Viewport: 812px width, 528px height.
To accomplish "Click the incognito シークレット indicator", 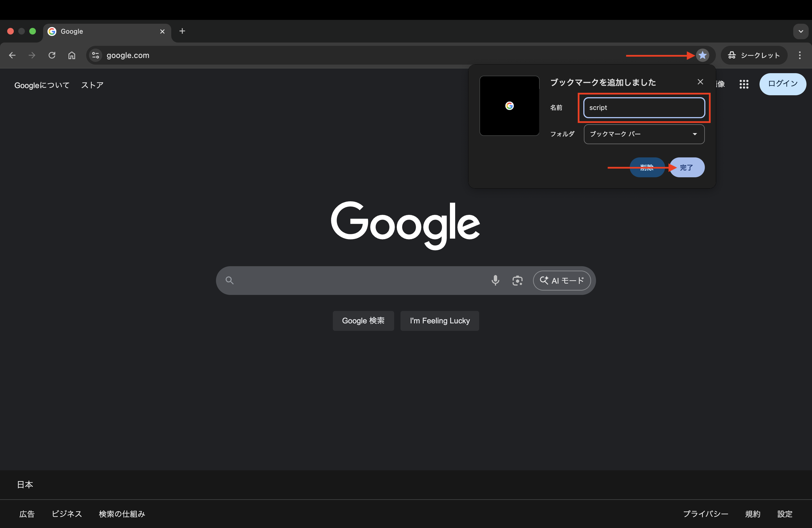I will pos(754,55).
